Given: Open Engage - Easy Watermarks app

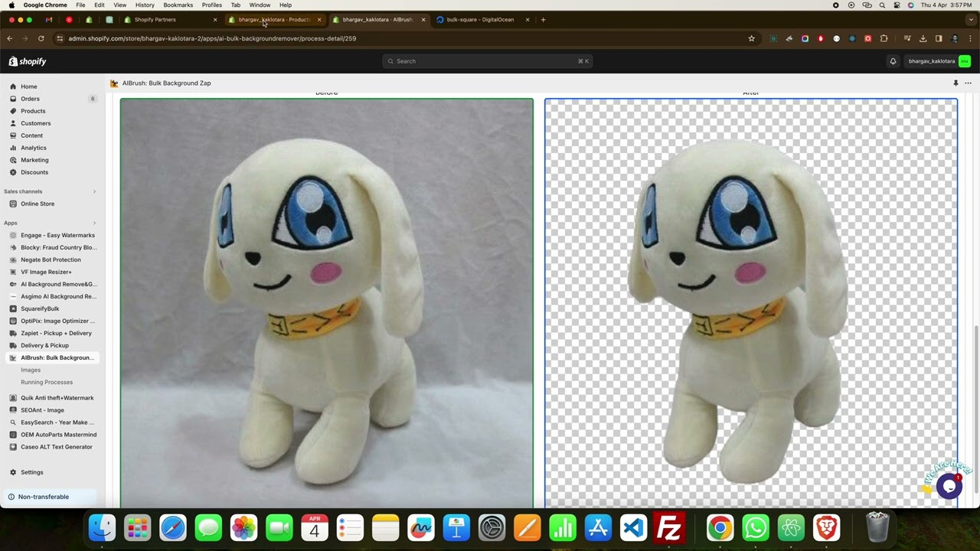Looking at the screenshot, I should click(57, 235).
